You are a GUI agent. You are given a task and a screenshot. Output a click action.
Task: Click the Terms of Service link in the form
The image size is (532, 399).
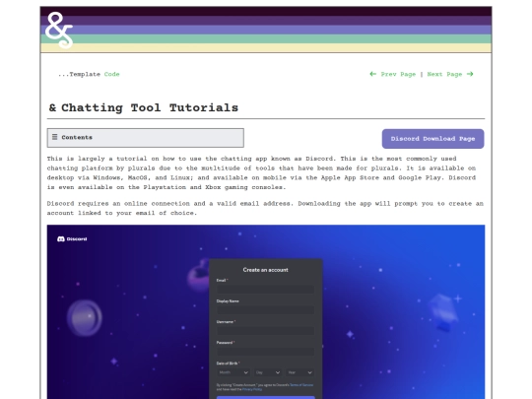click(x=301, y=385)
